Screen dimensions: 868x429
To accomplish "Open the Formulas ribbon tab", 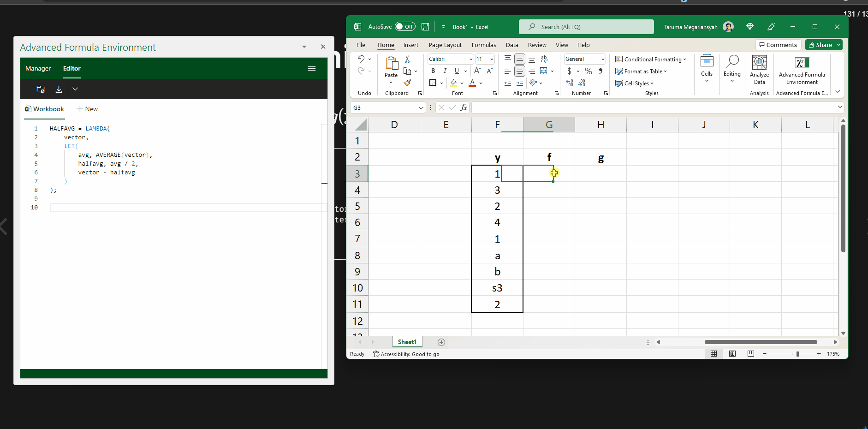I will click(x=483, y=45).
